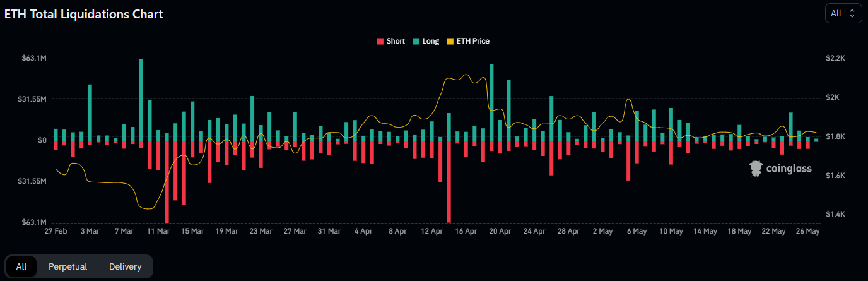Click the ETH Total Liquidations Chart title
This screenshot has height=281, width=868.
(84, 14)
